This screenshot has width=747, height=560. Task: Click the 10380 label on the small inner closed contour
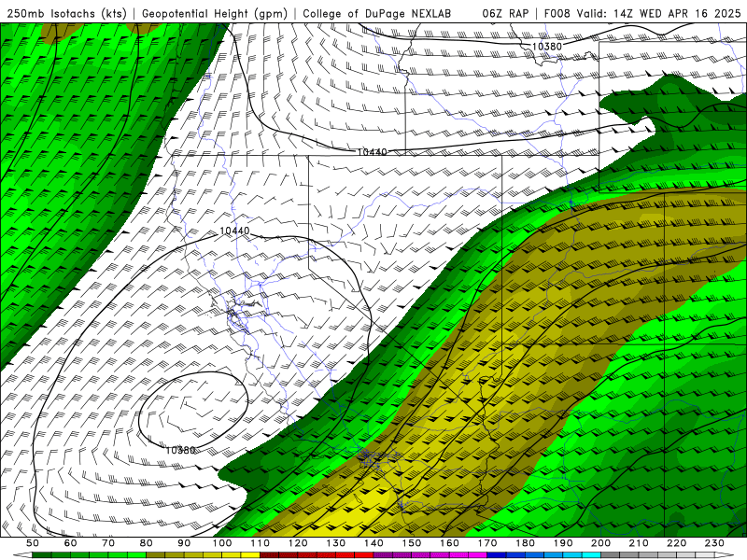180,450
